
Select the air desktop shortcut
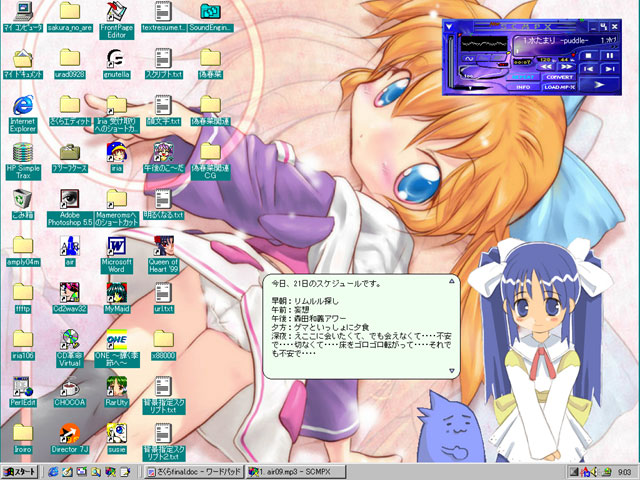point(70,251)
